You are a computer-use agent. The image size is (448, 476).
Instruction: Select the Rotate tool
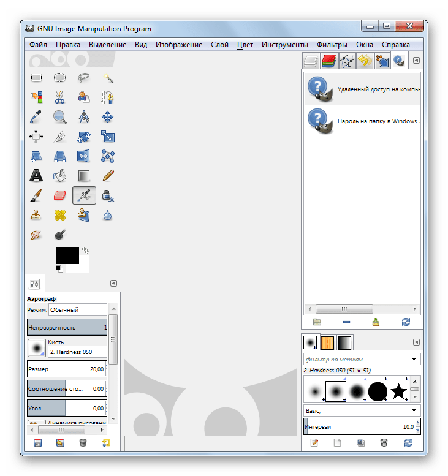84,137
